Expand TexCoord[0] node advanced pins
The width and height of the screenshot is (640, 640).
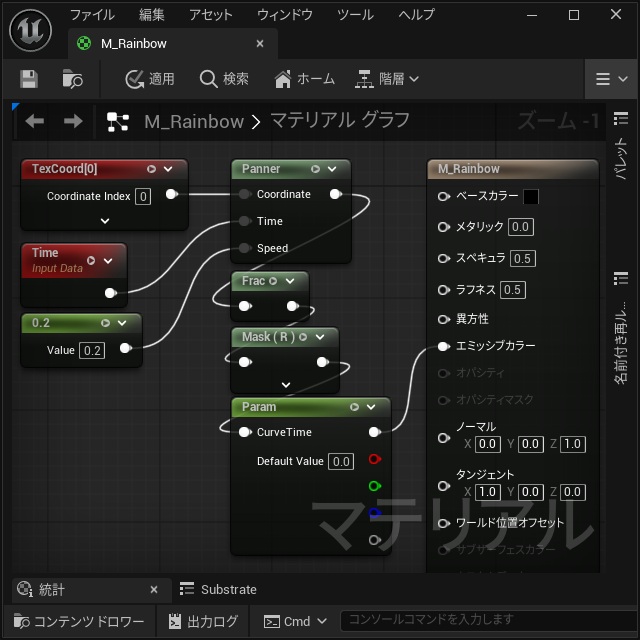[105, 221]
